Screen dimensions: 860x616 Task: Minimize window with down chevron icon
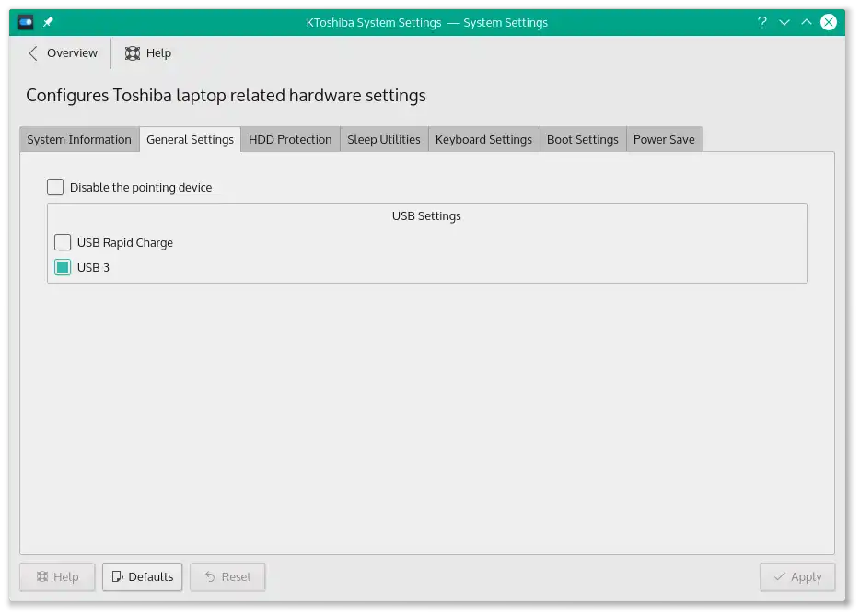[x=784, y=22]
